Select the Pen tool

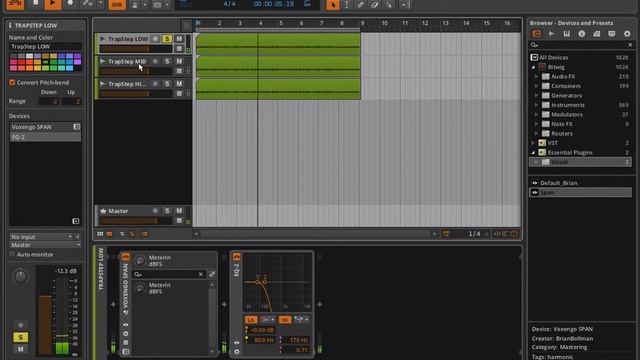360,4
